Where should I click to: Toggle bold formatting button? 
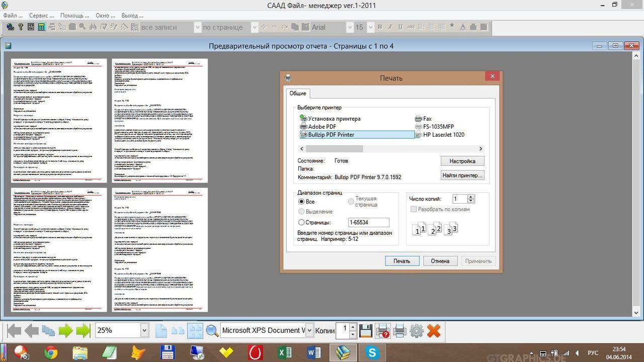point(380,27)
